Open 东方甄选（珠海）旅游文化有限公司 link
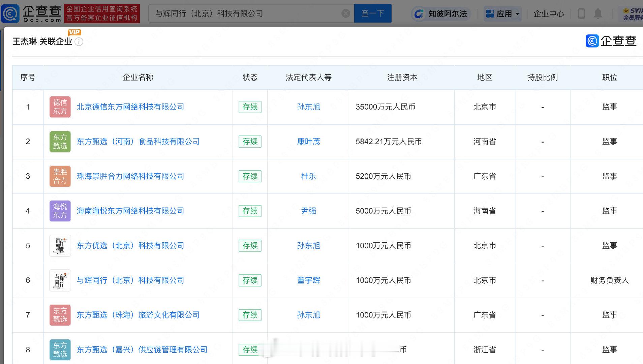 (x=138, y=315)
